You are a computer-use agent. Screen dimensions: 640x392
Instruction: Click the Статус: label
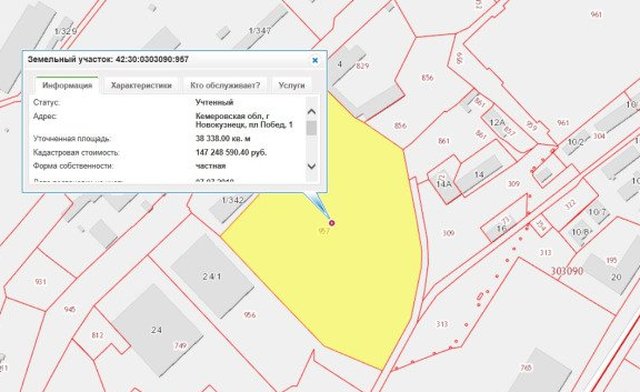click(x=46, y=102)
